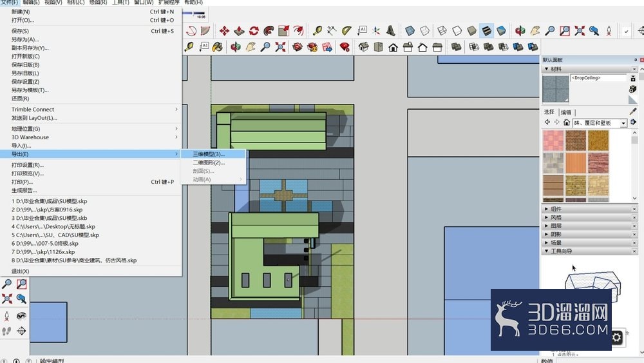This screenshot has width=644, height=363.
Task: Open recent file 2 方案0916.skp
Action: [91, 210]
